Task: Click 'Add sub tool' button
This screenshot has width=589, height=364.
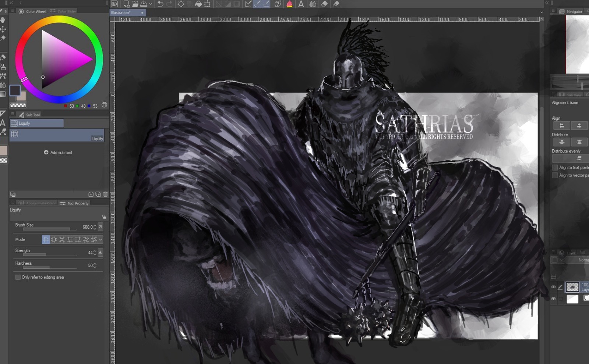Action: (x=58, y=153)
